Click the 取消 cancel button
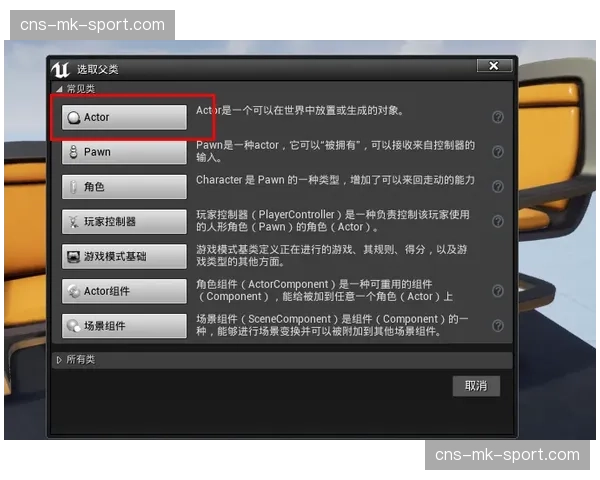 (475, 386)
